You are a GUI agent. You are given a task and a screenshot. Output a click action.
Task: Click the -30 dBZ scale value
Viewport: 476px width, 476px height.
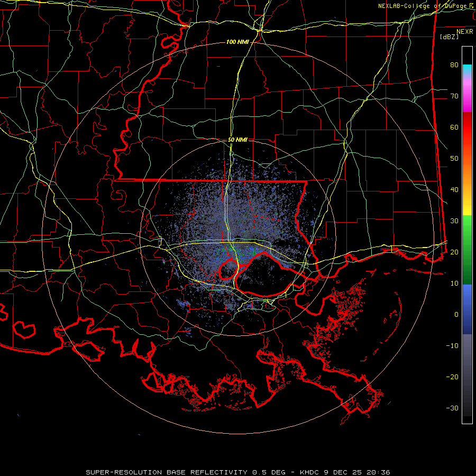click(x=452, y=408)
